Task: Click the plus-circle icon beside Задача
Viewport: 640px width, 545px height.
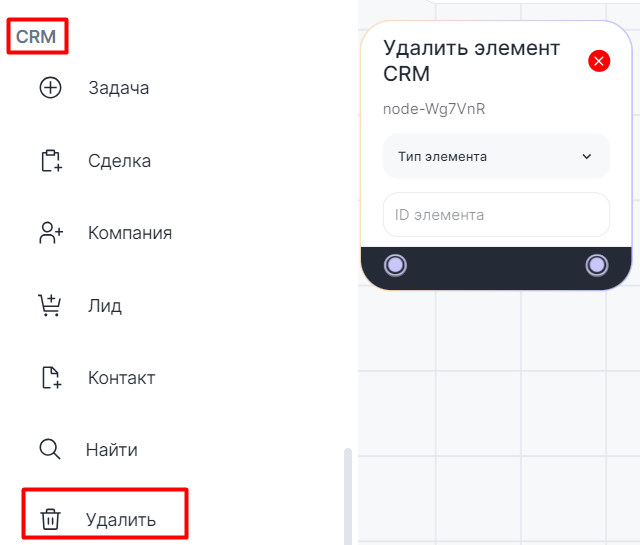Action: click(x=50, y=88)
